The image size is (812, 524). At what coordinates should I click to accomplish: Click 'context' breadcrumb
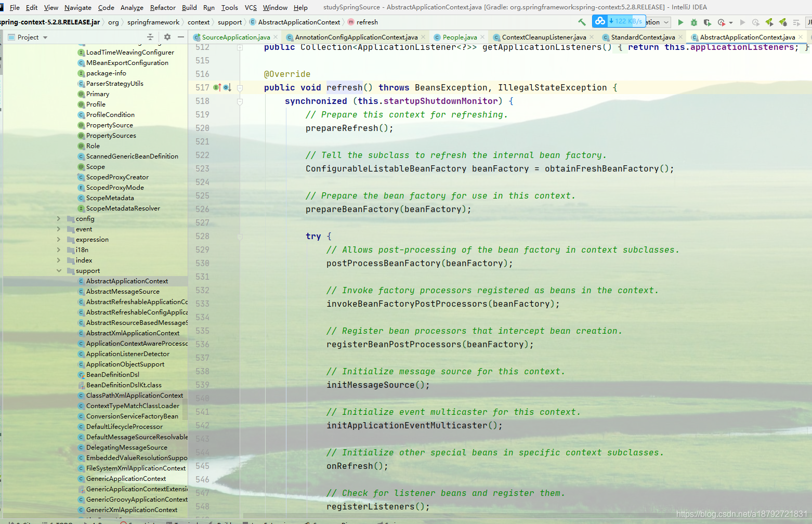pyautogui.click(x=199, y=22)
